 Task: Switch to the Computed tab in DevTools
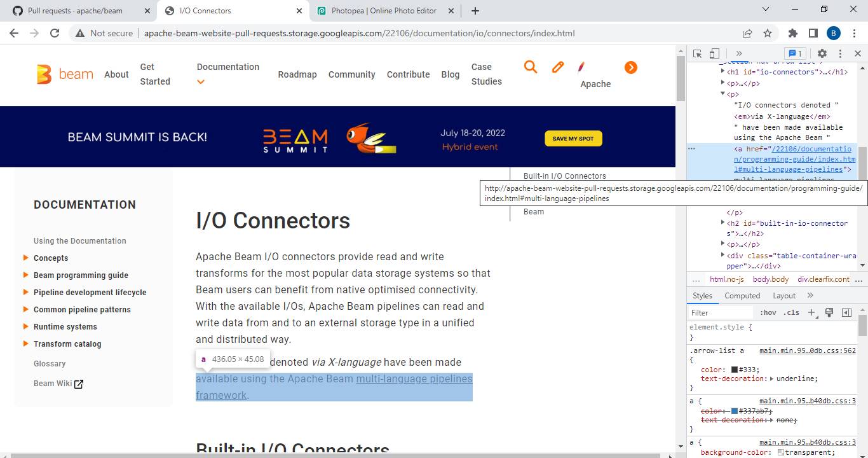click(x=742, y=295)
